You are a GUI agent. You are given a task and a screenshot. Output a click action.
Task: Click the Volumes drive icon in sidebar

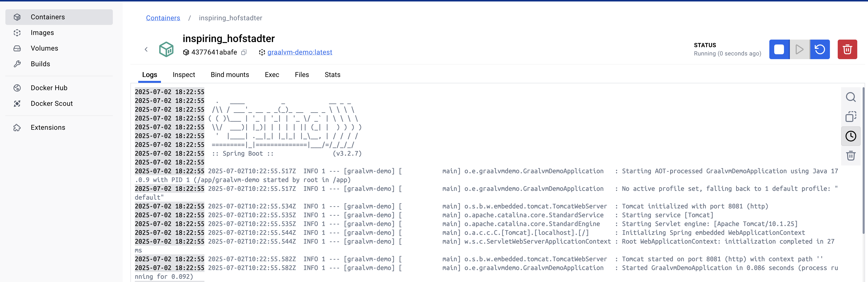[17, 48]
